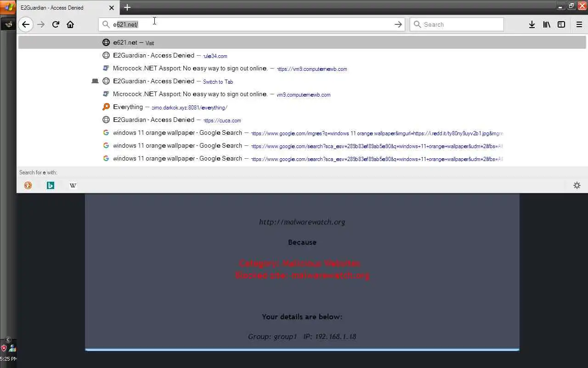Choose the Switch to Tab suggestion
This screenshot has width=588, height=368.
[302, 81]
